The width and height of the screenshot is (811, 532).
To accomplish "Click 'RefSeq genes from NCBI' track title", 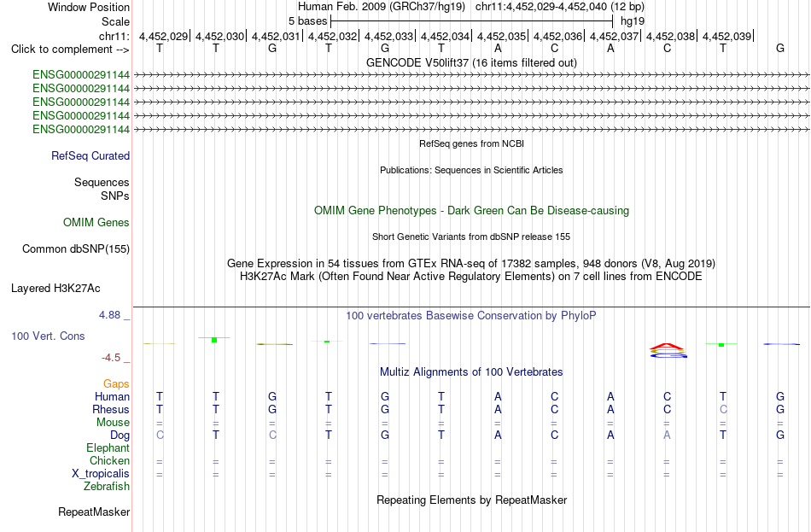I will pyautogui.click(x=471, y=143).
